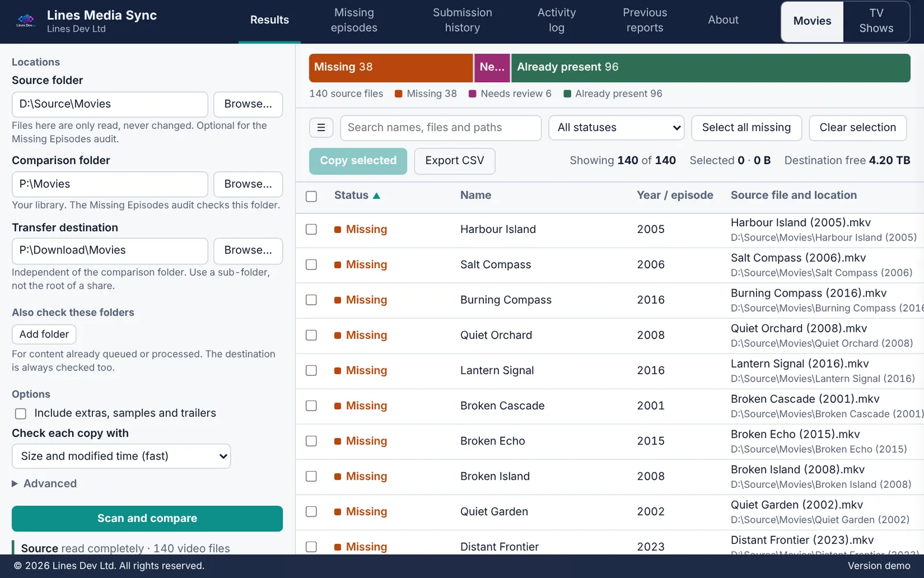Enable Include extras, samples and trailers
This screenshot has height=578, width=924.
pyautogui.click(x=21, y=414)
